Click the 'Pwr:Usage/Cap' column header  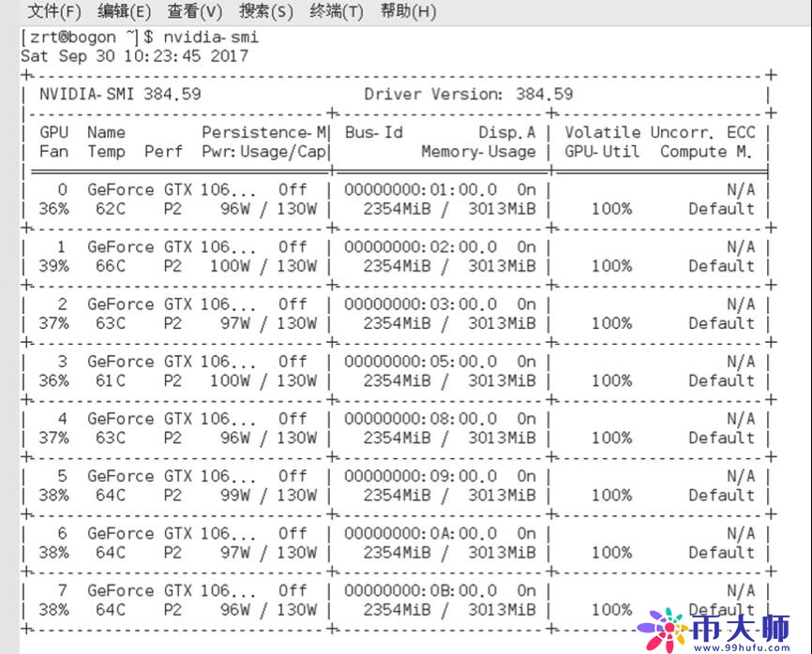click(x=264, y=152)
